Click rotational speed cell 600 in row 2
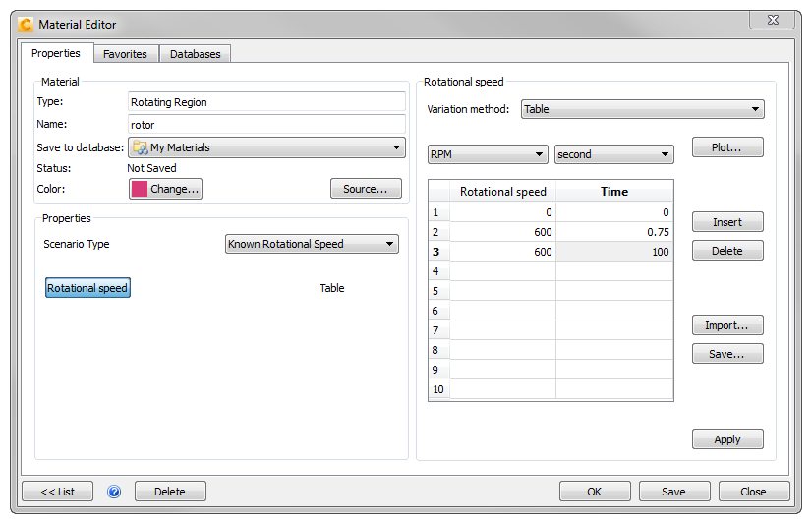 [x=503, y=232]
